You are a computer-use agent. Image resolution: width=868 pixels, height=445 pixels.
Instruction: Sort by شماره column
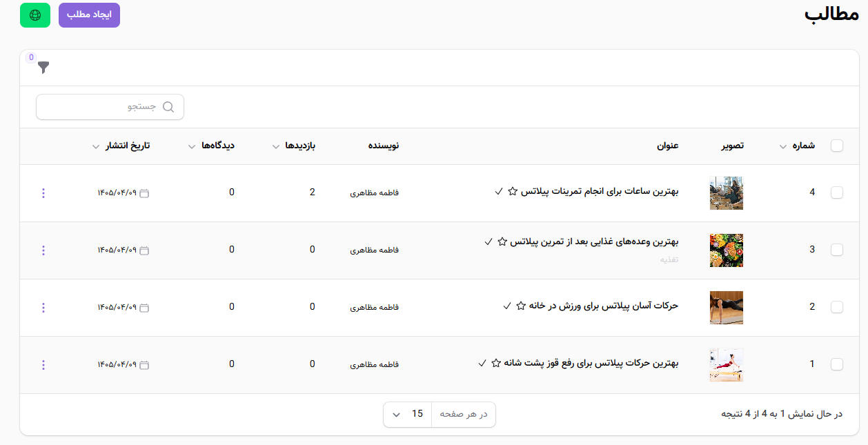[797, 146]
